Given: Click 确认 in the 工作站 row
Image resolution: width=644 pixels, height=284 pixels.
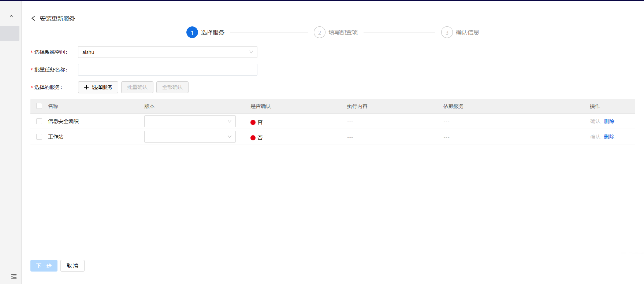Looking at the screenshot, I should 595,137.
